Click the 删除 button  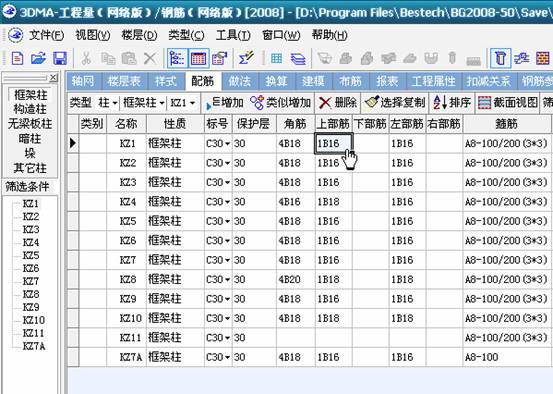pyautogui.click(x=338, y=103)
